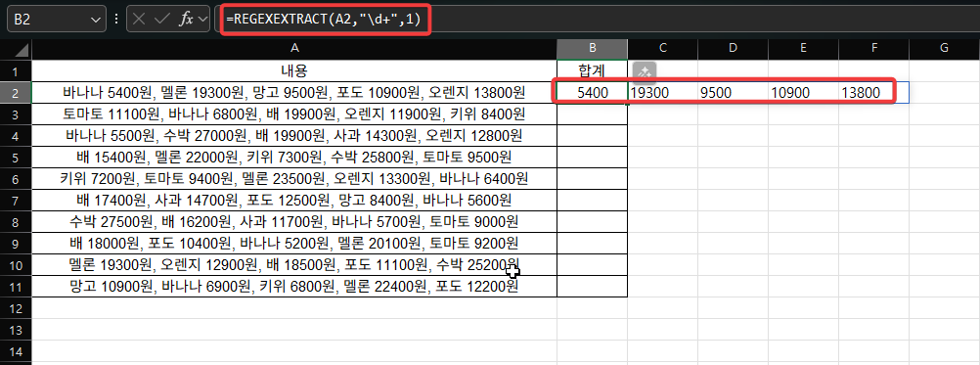Click the floating quick-action icon near C1
Viewport: 980px width, 365px height.
pyautogui.click(x=644, y=72)
